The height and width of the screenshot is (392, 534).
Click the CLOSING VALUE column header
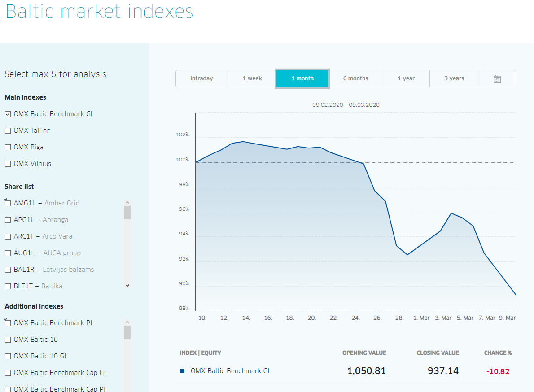(x=438, y=353)
